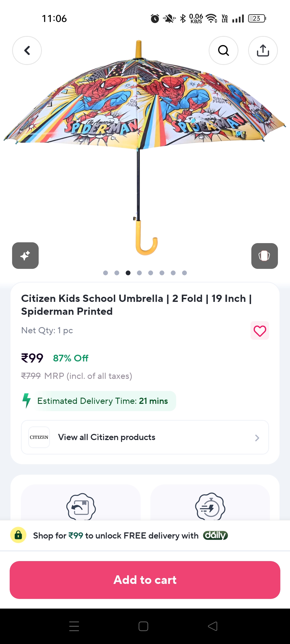Tap the yellow lock icon
290x644 pixels.
(18, 535)
